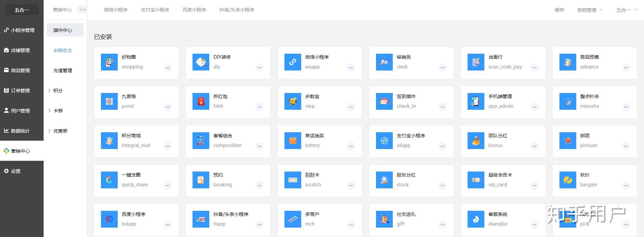Open the 手机端管理 app_admin icon

coord(476,101)
